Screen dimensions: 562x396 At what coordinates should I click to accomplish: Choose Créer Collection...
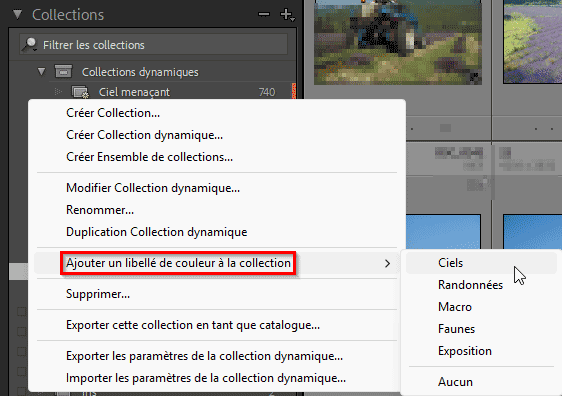coord(113,113)
